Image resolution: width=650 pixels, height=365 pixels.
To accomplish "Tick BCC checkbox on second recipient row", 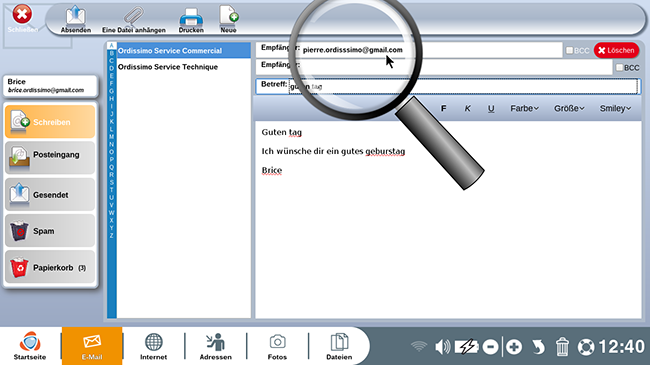I will point(619,67).
